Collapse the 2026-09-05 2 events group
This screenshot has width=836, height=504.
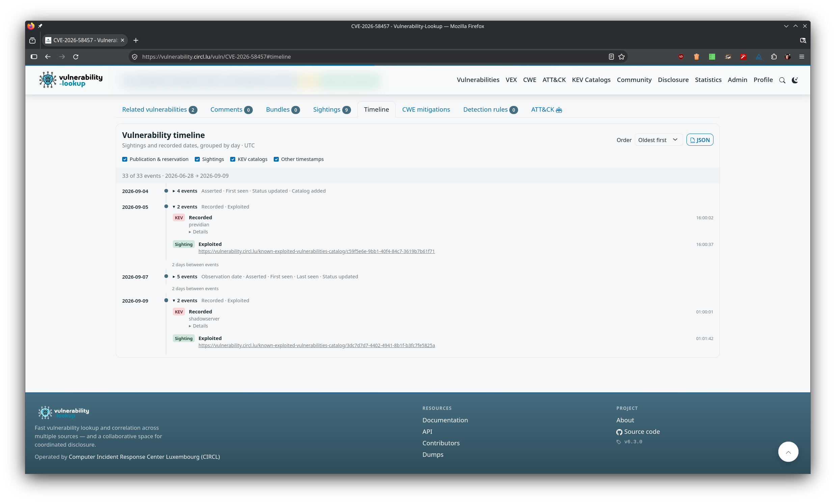(185, 207)
